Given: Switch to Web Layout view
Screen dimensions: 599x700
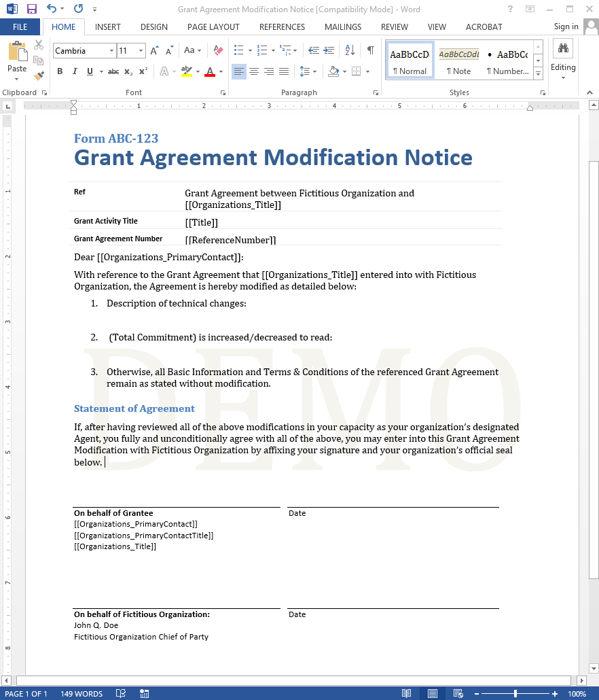Looking at the screenshot, I should click(x=458, y=693).
